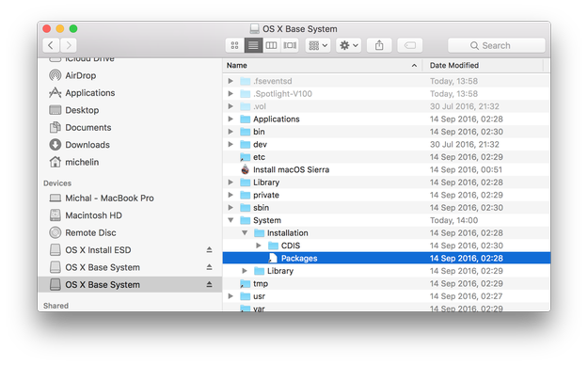Screen dimensions: 588x365
Task: Click the Install macOS Sierra icon
Action: pos(245,169)
